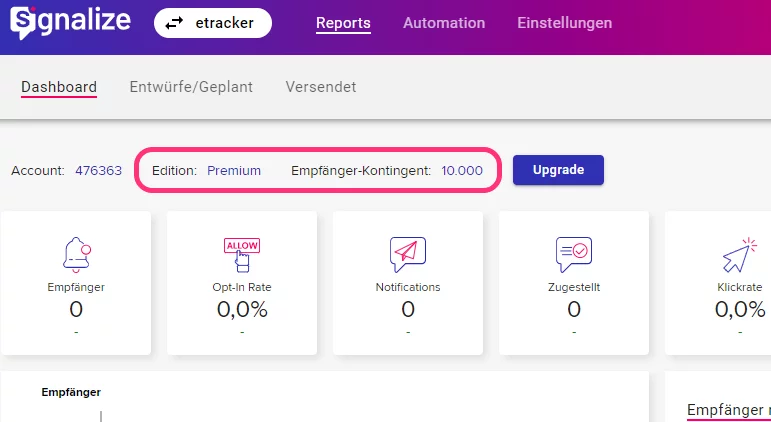Switch to the Dashboard tab

click(59, 87)
